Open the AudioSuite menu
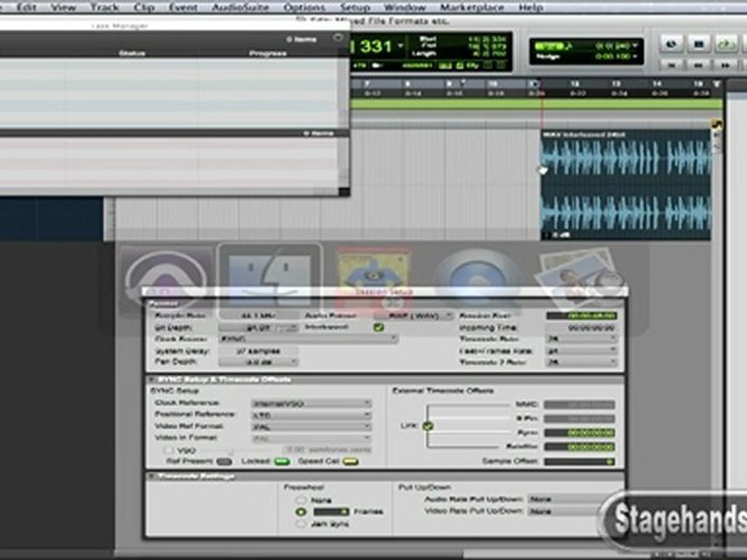The height and width of the screenshot is (560, 747). coord(240,7)
